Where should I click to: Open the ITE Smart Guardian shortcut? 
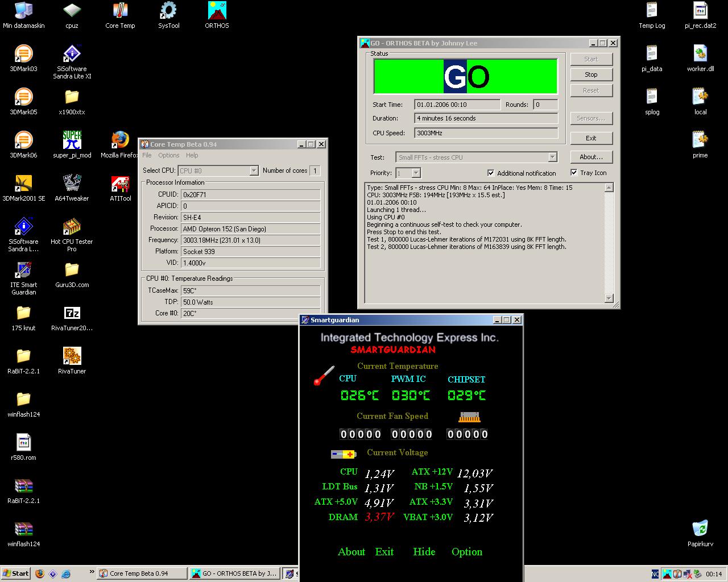pos(23,278)
